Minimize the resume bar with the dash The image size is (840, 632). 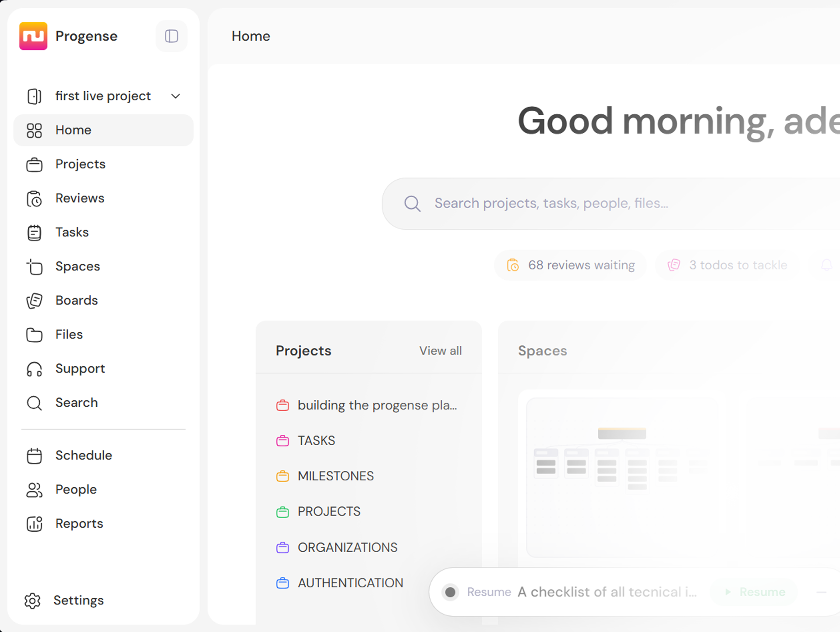822,592
